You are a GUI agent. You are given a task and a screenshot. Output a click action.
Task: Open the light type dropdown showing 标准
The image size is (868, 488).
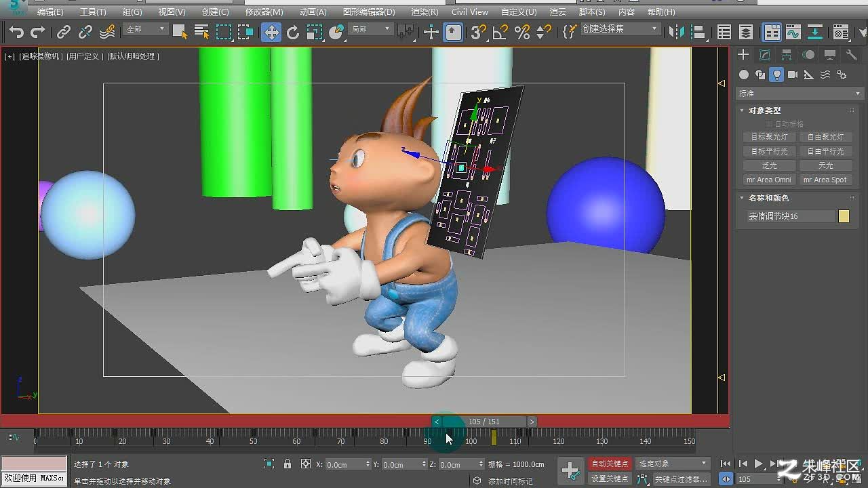pyautogui.click(x=800, y=94)
